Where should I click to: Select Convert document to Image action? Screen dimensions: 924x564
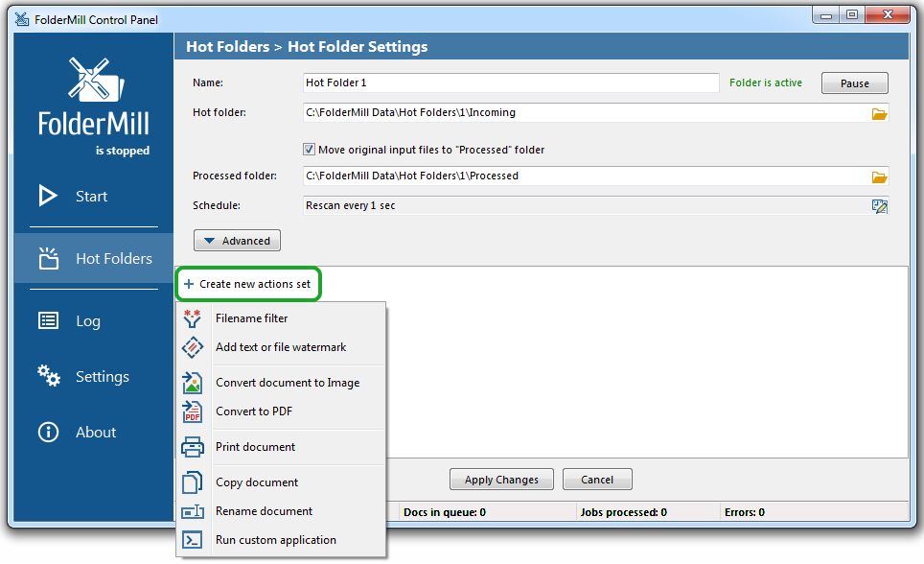(x=281, y=383)
